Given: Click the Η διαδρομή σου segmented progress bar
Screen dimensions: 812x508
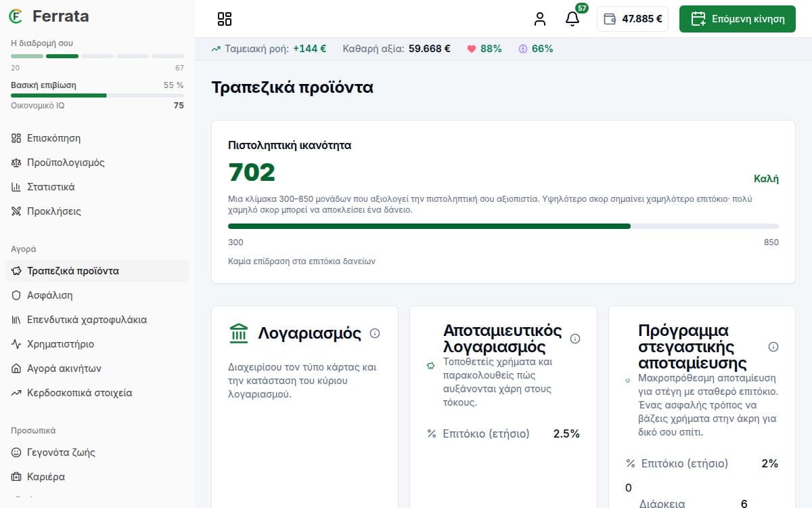Looking at the screenshot, I should pyautogui.click(x=97, y=56).
